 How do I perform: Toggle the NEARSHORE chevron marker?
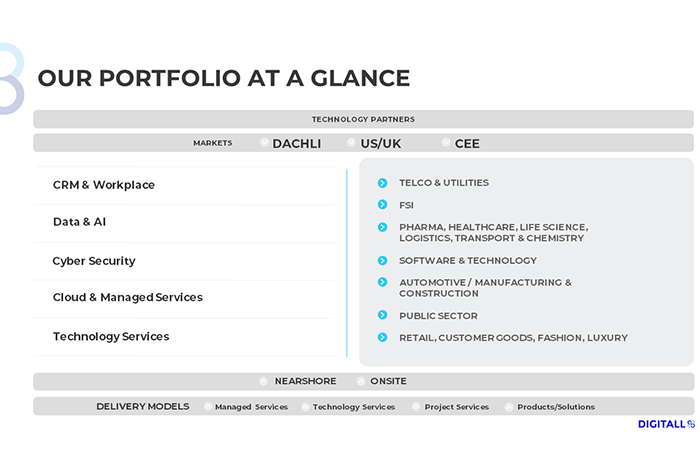(263, 381)
